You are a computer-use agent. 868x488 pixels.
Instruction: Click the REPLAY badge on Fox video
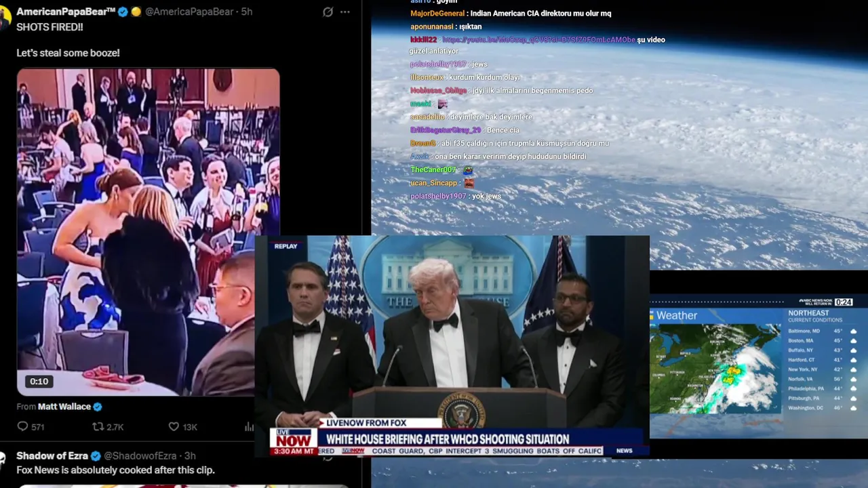[285, 246]
